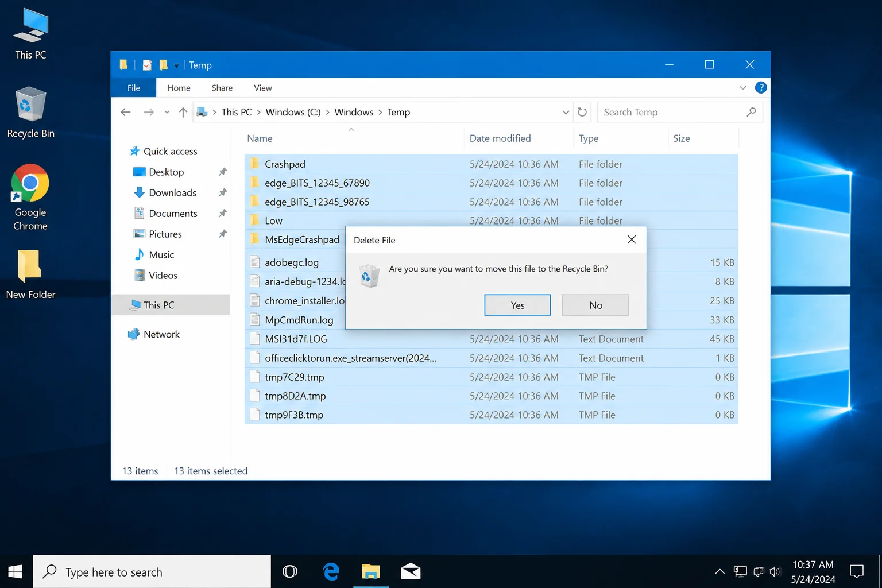Expand address bar history dropdown
The image size is (882, 588).
click(x=566, y=112)
